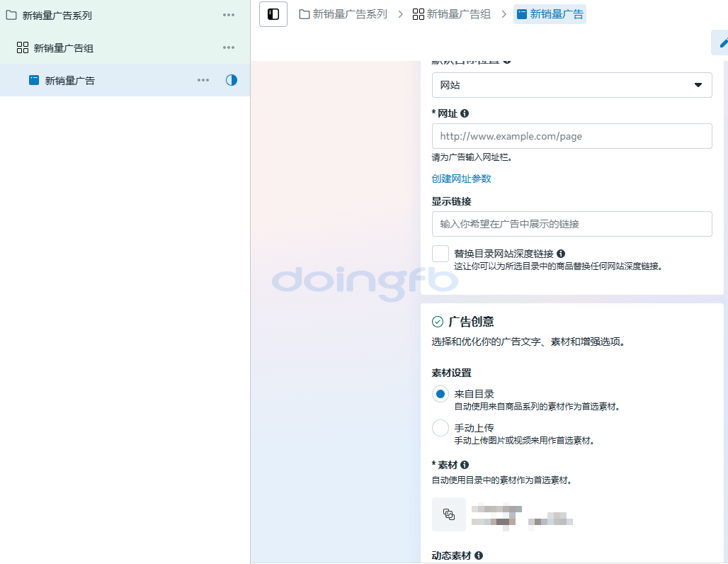Viewport: 728px width, 564px height.
Task: Select 新销量广告组 in sidebar tree
Action: 64,48
